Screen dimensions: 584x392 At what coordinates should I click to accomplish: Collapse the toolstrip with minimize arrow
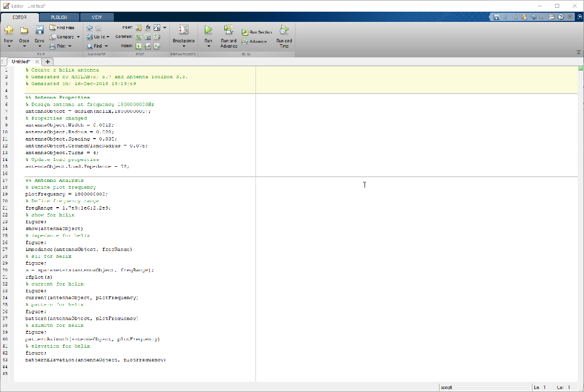(x=578, y=52)
